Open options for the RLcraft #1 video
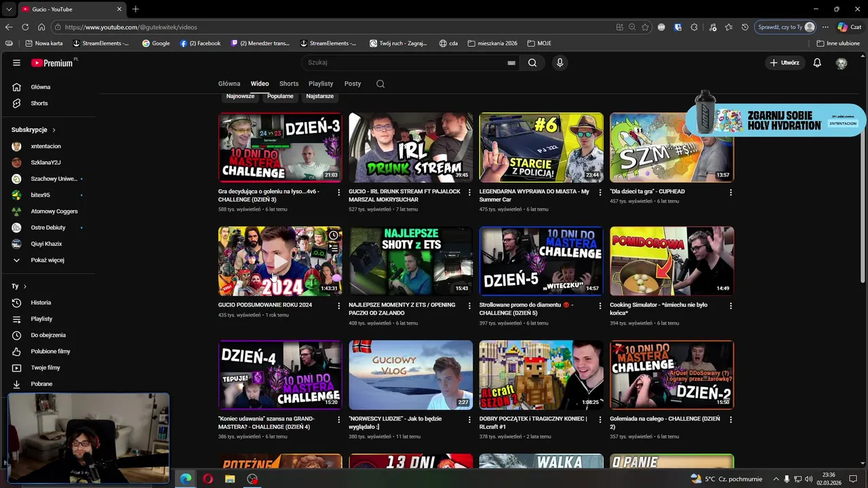 pos(599,420)
